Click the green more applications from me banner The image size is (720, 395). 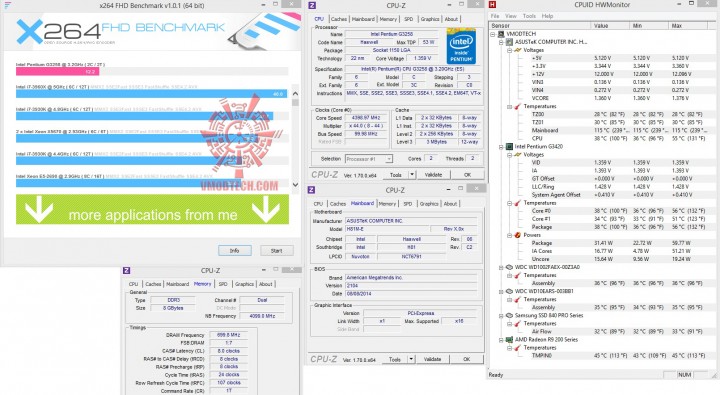coord(152,209)
